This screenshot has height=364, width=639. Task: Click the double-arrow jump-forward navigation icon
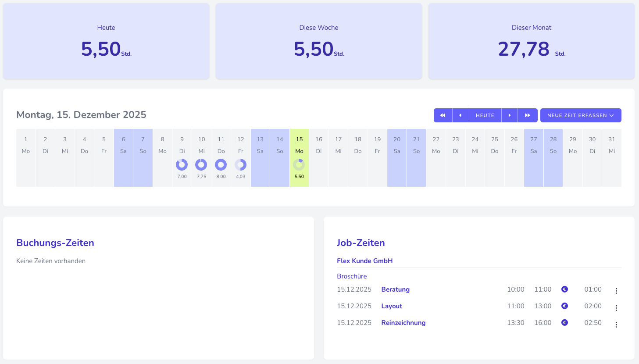(x=528, y=115)
